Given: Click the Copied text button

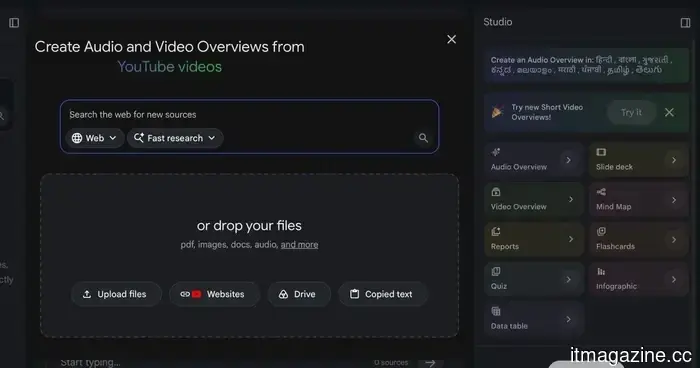Looking at the screenshot, I should [383, 294].
